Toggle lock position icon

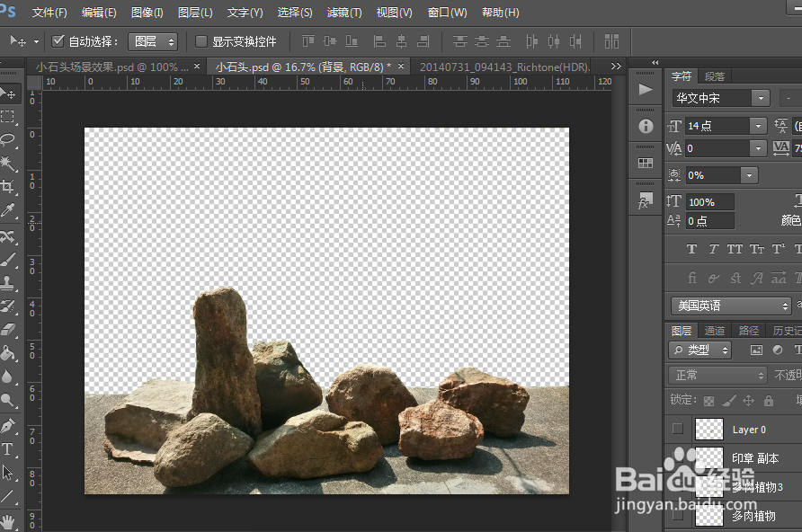748,401
